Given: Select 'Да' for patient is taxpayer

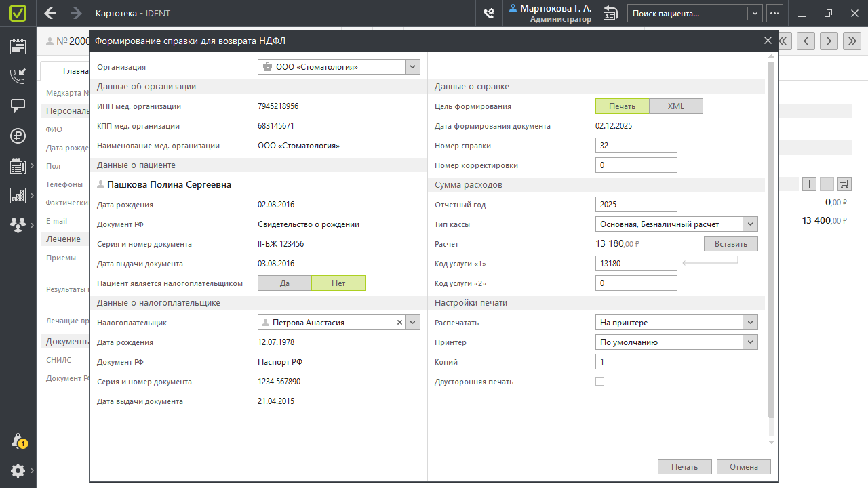Looking at the screenshot, I should 285,283.
